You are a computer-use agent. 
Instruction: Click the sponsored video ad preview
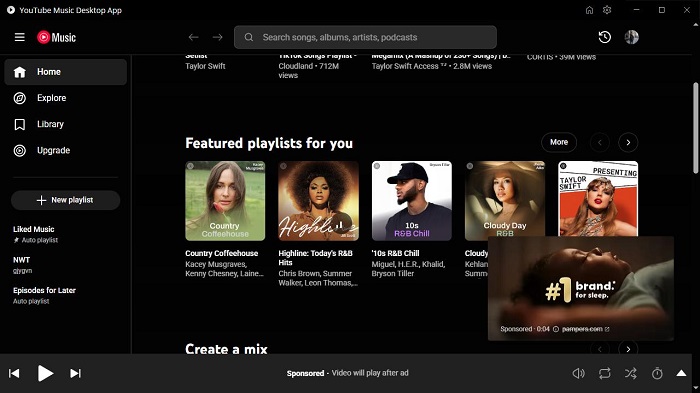[580, 288]
